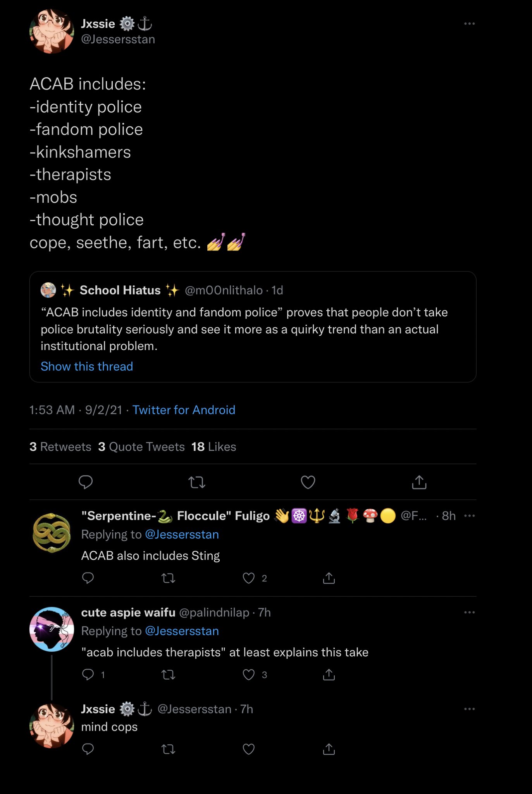Like the 'ACAB also includes Sting' reply
The width and height of the screenshot is (532, 794).
coord(248,578)
